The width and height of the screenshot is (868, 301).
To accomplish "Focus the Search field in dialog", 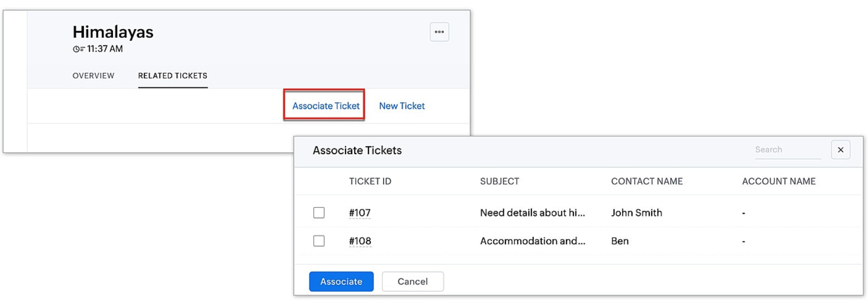I will click(787, 150).
